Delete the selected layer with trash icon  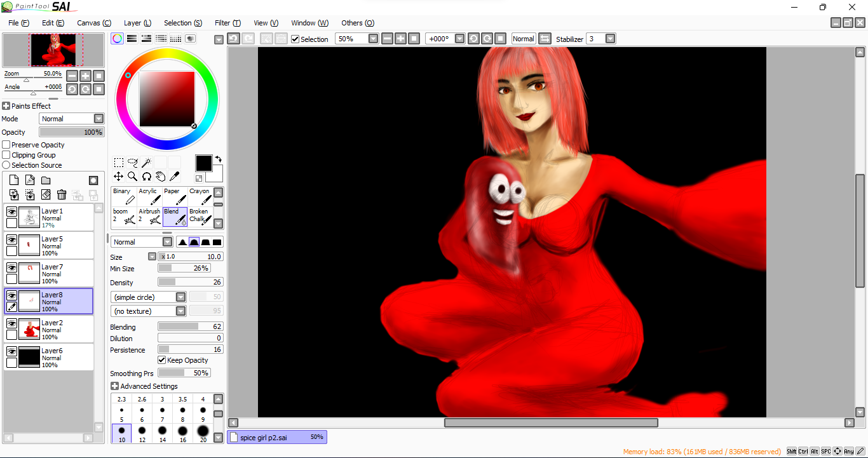point(62,195)
